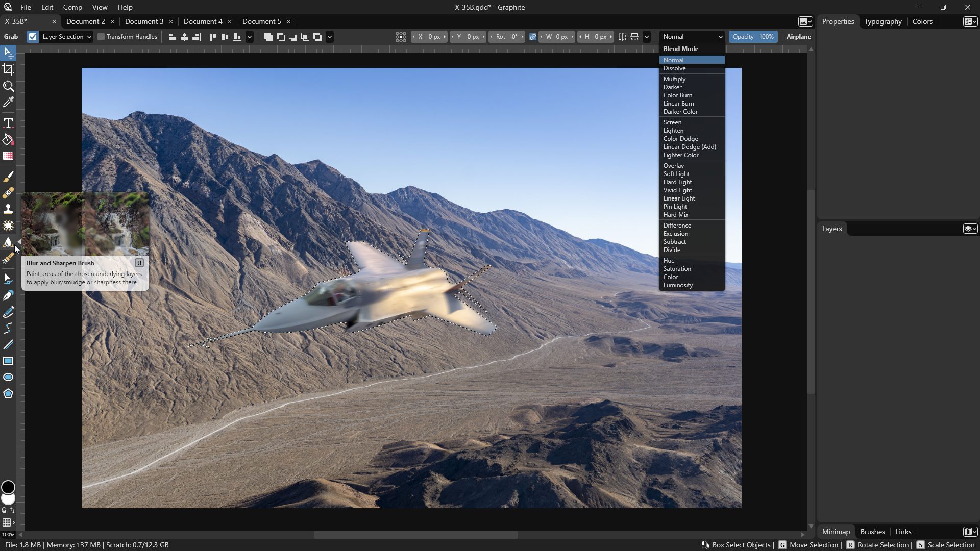Activate the Text tool
Viewport: 980px width, 551px height.
click(x=8, y=123)
